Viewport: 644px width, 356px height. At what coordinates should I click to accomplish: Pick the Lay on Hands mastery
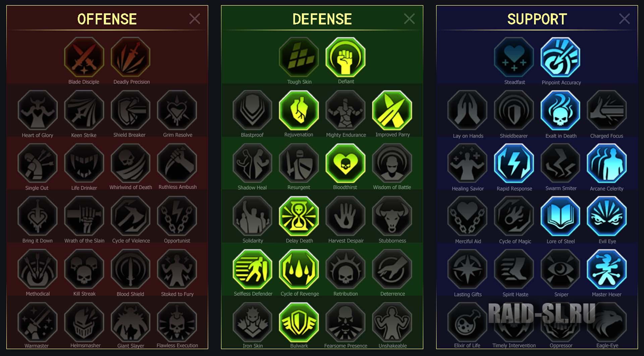click(x=467, y=110)
